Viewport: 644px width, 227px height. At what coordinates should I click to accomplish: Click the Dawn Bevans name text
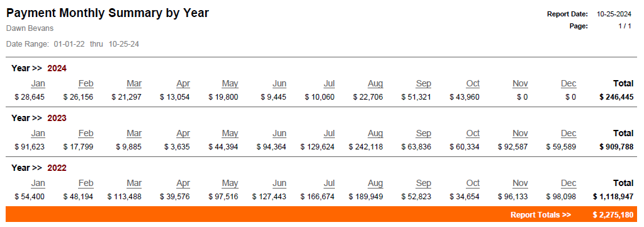[x=30, y=28]
